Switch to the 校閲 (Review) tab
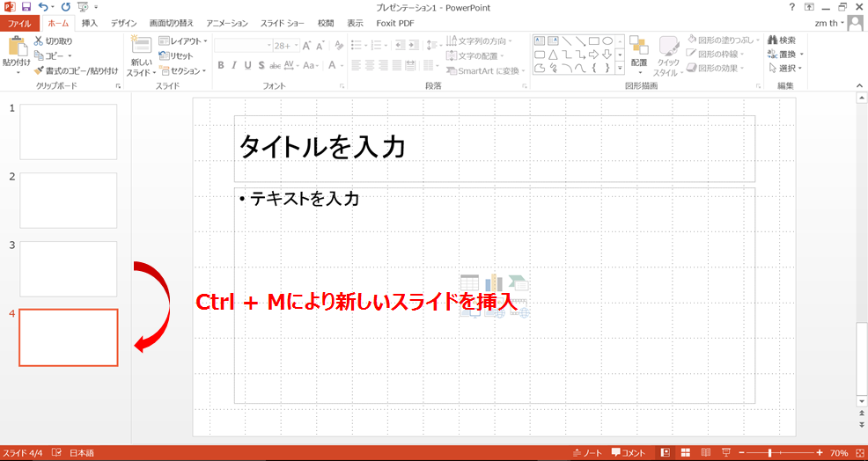The width and height of the screenshot is (868, 461). pyautogui.click(x=326, y=23)
